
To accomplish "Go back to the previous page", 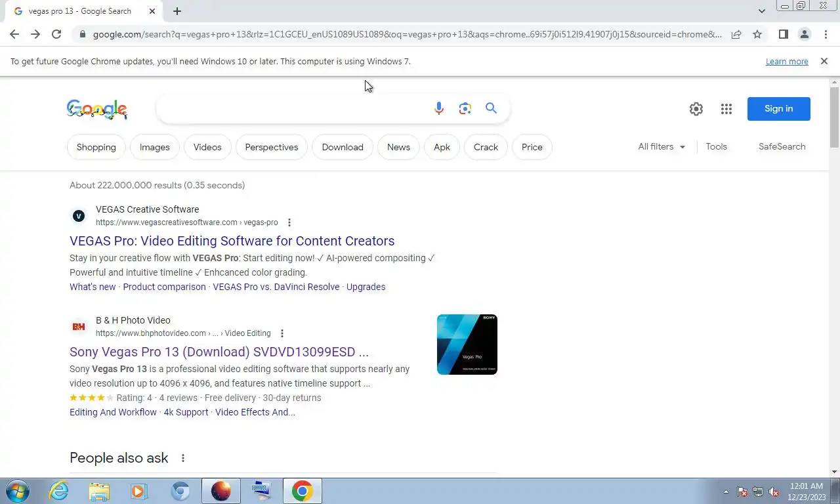I will [x=14, y=34].
